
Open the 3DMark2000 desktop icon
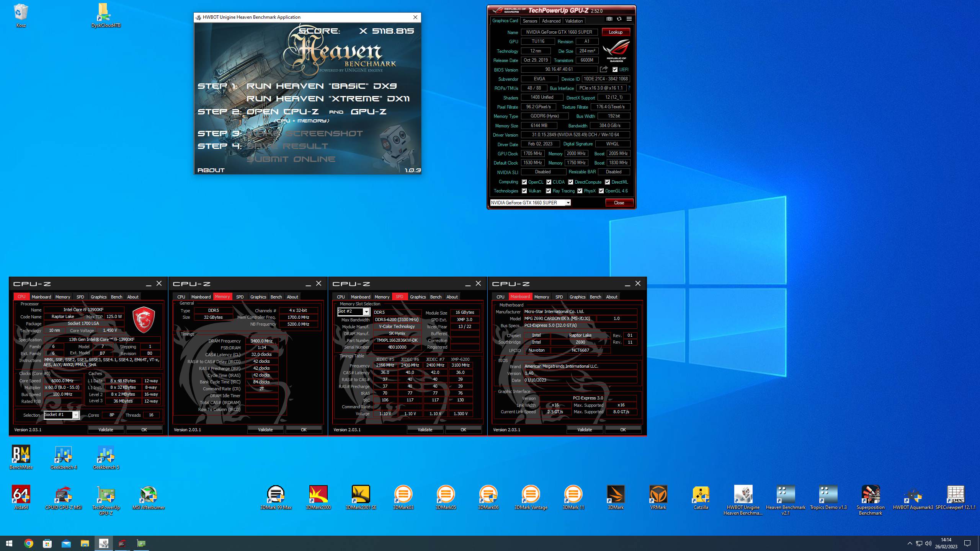point(318,497)
